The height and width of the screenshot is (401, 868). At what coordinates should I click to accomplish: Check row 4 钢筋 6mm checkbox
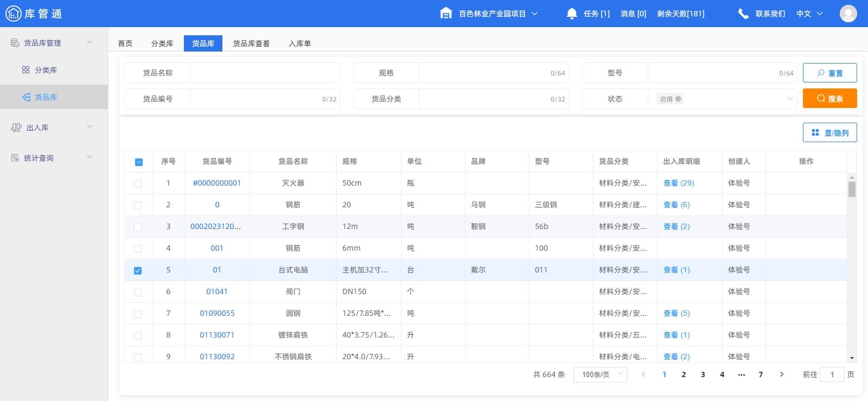[x=138, y=249]
